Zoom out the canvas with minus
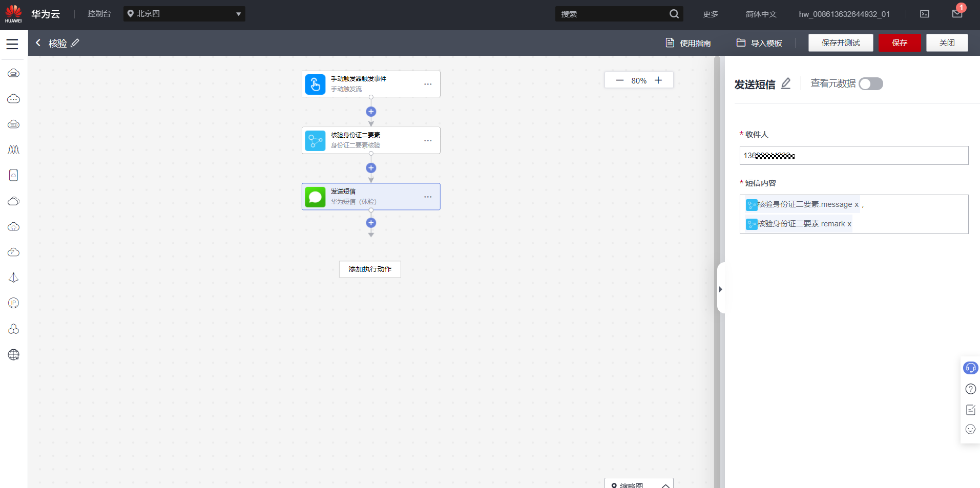Viewport: 980px width, 488px height. pos(620,80)
